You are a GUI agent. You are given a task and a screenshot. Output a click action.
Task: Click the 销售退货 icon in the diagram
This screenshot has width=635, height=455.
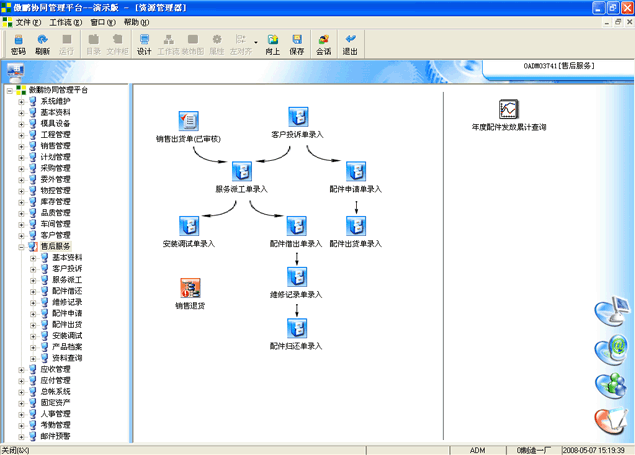[189, 288]
